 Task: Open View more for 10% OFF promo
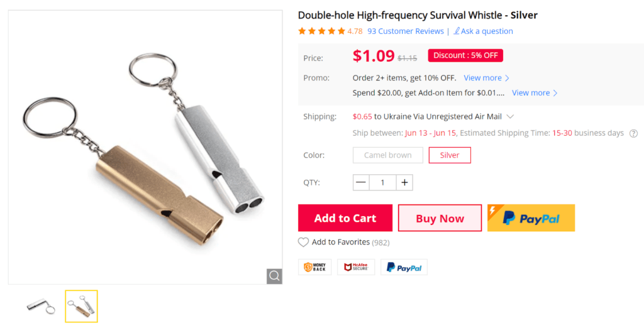[x=486, y=78]
